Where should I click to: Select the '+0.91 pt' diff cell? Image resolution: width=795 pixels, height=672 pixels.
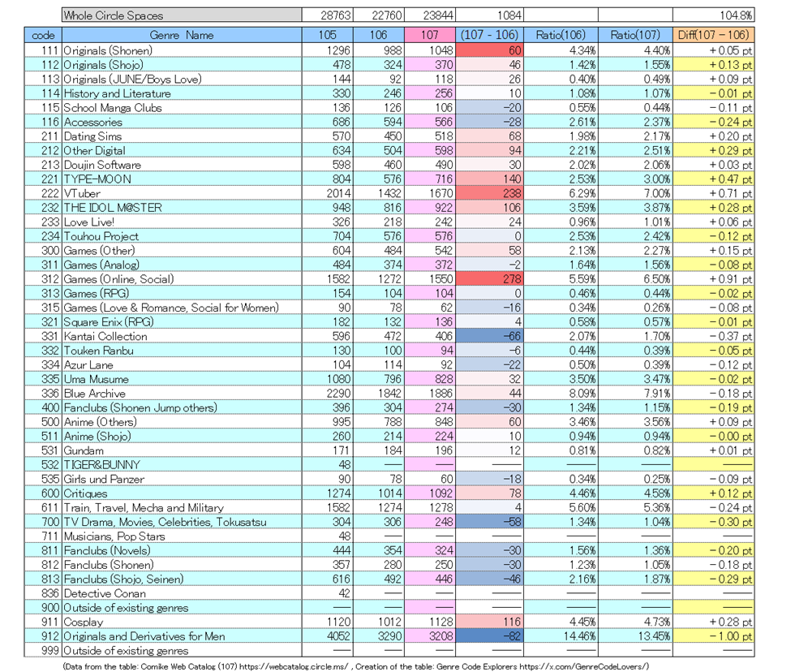pos(713,279)
